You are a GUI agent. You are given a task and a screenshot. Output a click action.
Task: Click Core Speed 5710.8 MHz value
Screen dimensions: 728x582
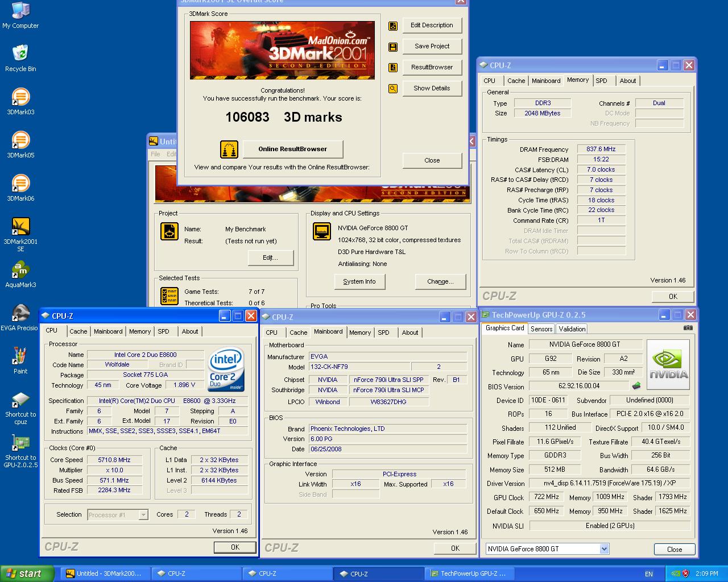114,460
